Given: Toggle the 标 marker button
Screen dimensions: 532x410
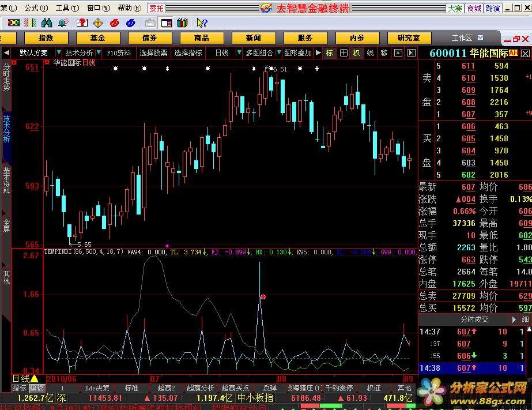Looking at the screenshot, I should tap(329, 53).
